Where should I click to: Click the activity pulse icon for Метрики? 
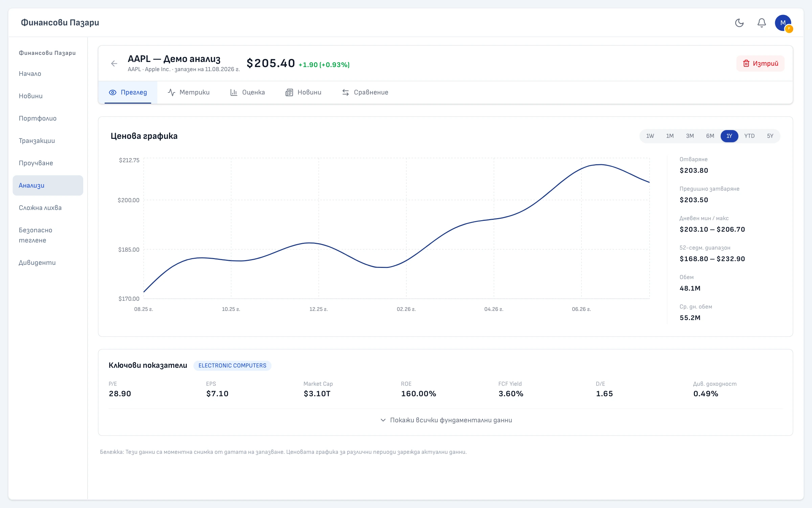point(172,92)
